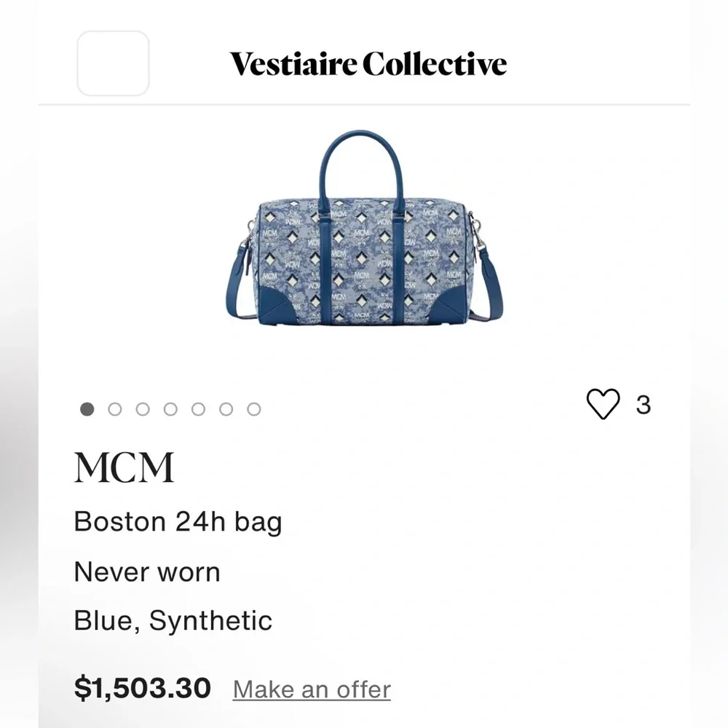Open the Boston 24h bag title

[x=178, y=521]
